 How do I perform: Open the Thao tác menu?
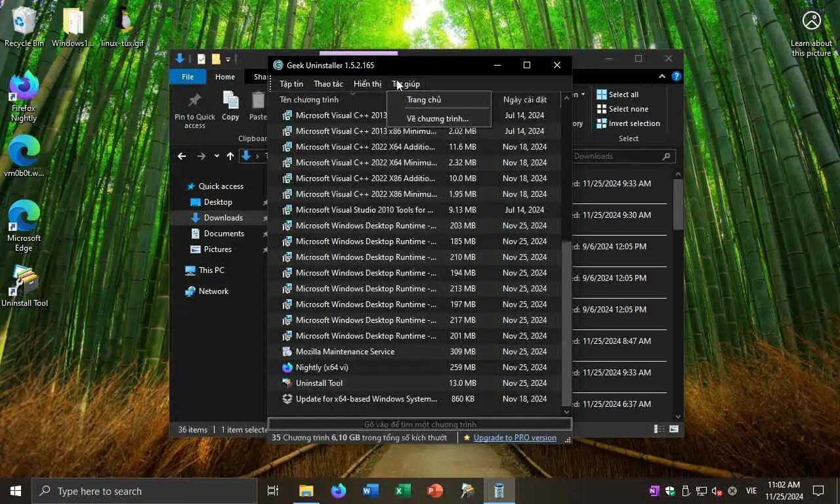(328, 84)
